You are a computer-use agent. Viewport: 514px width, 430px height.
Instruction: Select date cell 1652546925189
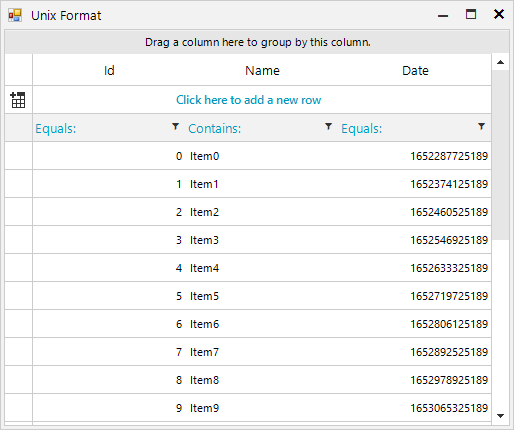click(415, 240)
